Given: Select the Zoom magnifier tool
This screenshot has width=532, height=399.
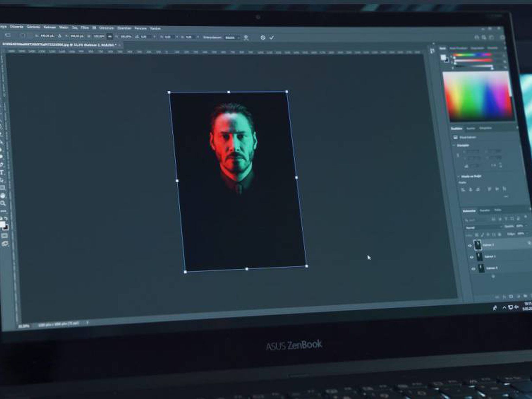Looking at the screenshot, I should tap(3, 203).
